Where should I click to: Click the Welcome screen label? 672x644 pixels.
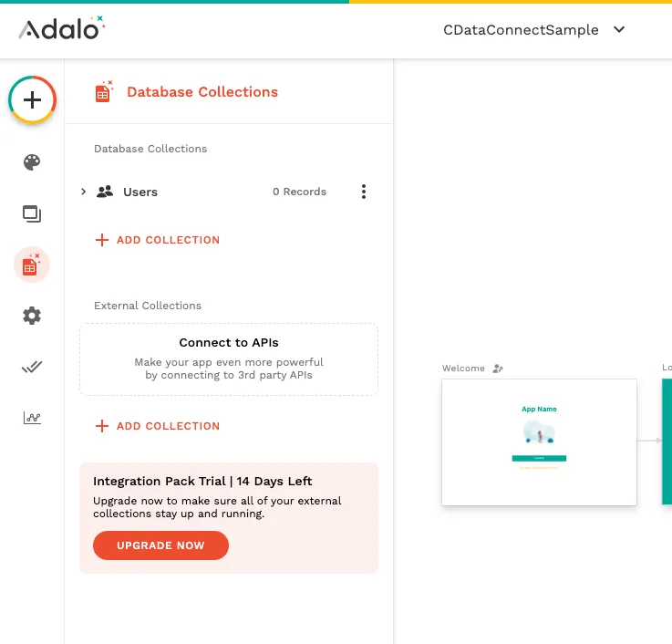click(x=463, y=369)
